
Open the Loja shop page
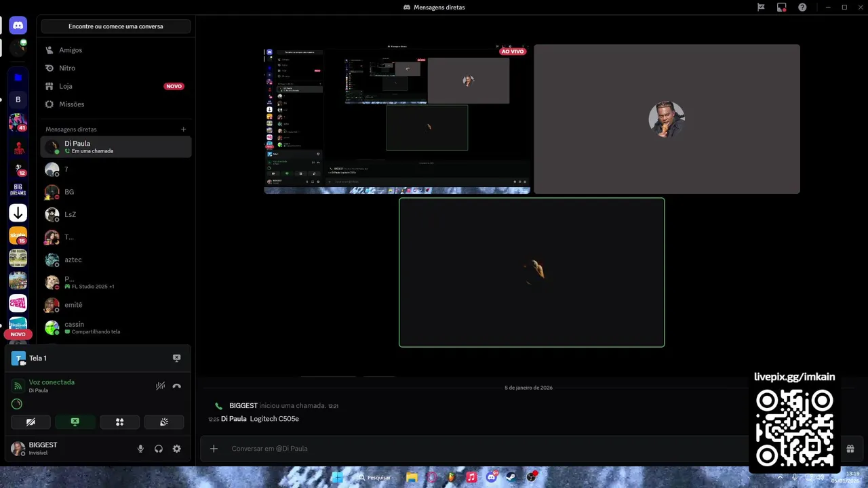116,86
